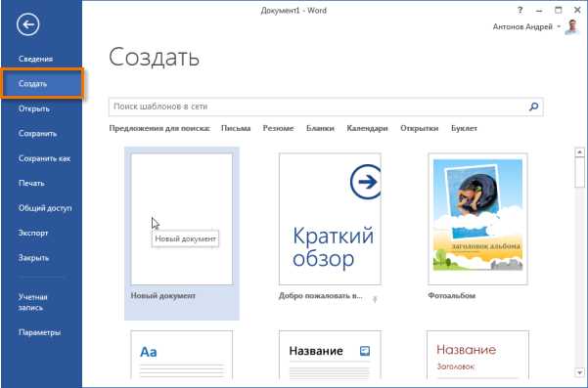Click Закрыть in the sidebar

pos(33,258)
